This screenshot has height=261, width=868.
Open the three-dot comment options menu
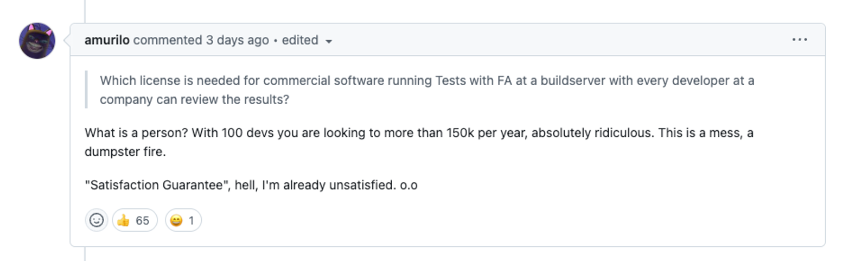800,40
